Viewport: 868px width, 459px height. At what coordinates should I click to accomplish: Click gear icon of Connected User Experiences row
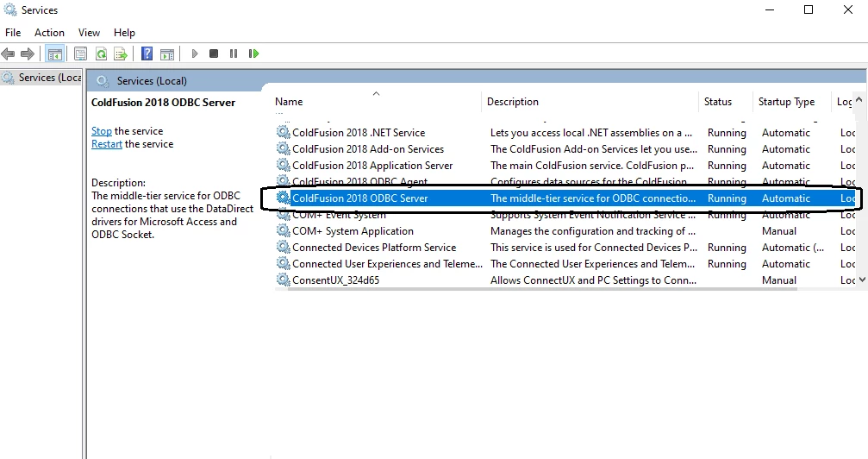pos(283,264)
